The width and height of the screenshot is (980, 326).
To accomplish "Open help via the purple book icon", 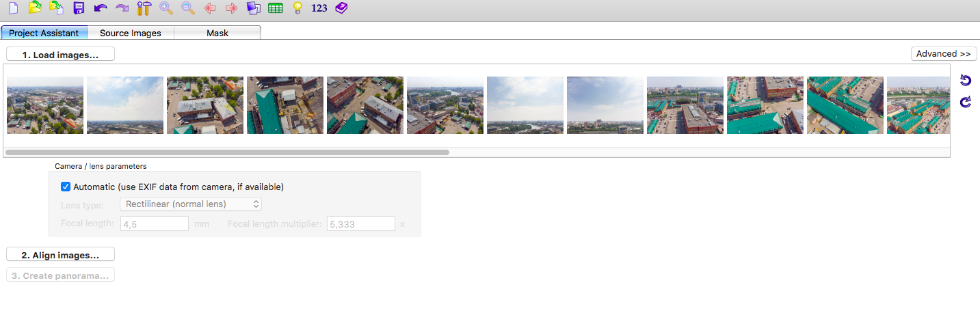I will pyautogui.click(x=341, y=8).
